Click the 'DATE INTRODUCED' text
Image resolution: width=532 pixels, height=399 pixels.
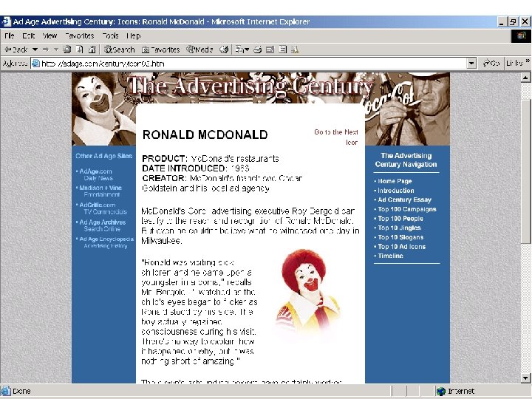coord(184,168)
